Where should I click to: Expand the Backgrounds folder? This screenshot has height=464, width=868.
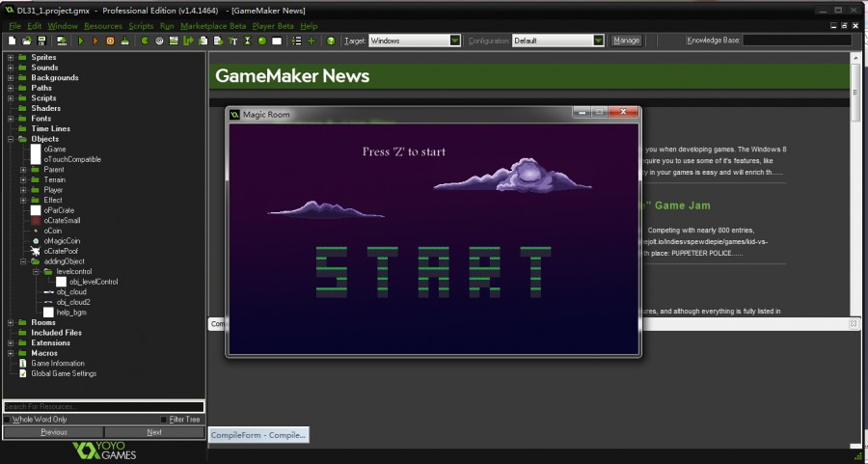11,78
